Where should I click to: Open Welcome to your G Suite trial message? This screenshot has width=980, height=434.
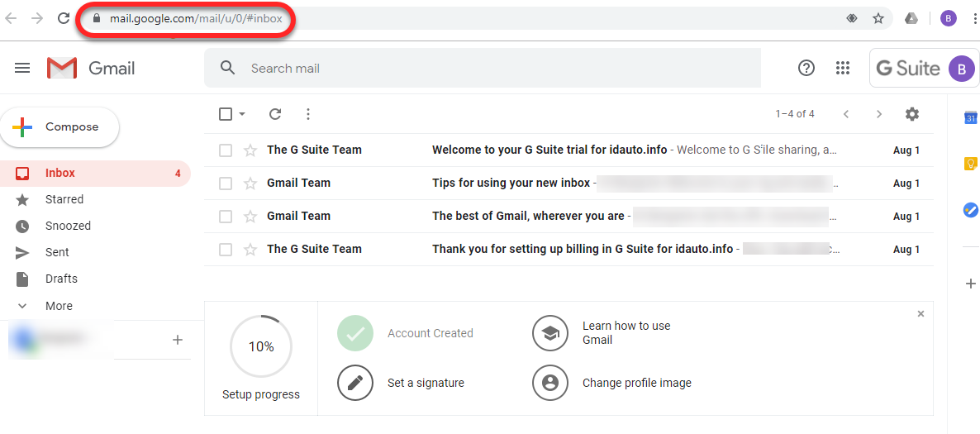pyautogui.click(x=568, y=150)
